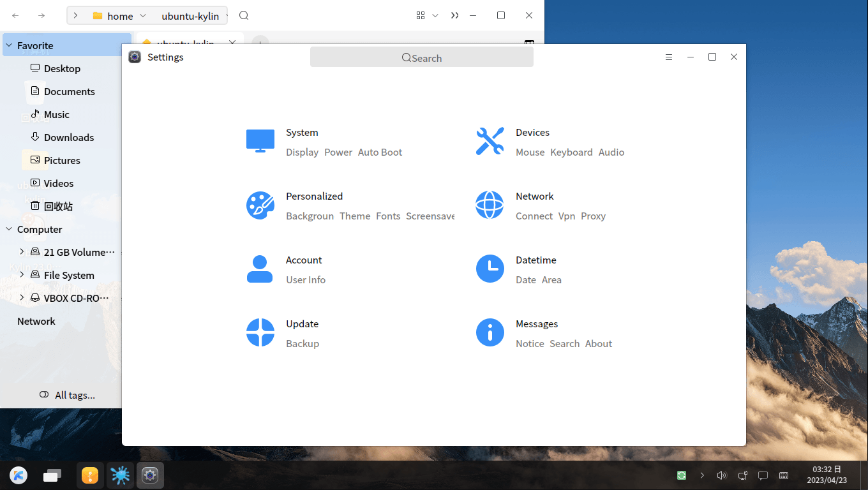Click the volume icon in system tray

point(721,475)
